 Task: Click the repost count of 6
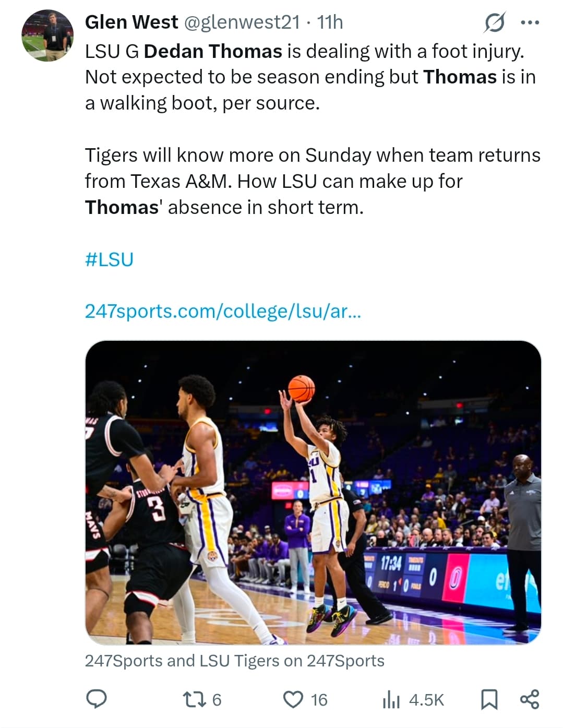217,700
